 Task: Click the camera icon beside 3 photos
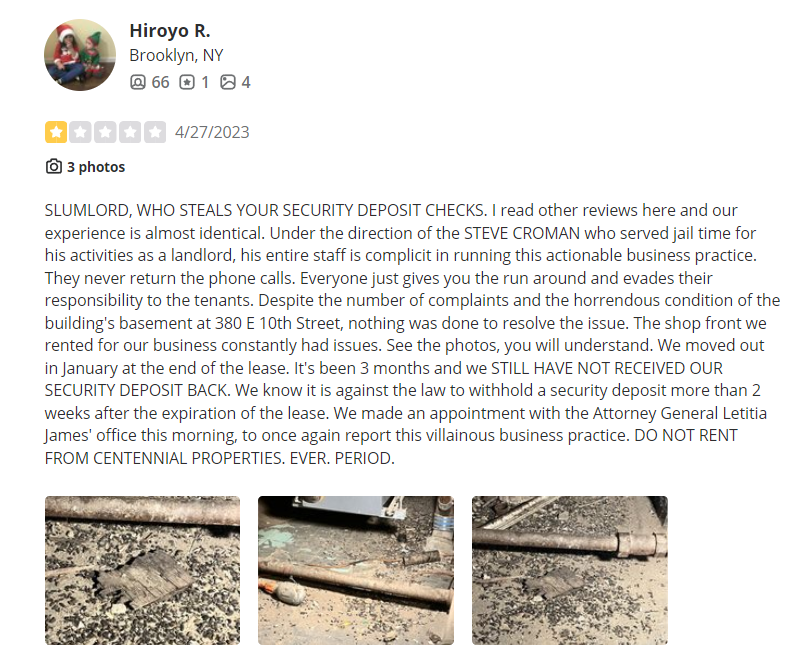coord(54,166)
